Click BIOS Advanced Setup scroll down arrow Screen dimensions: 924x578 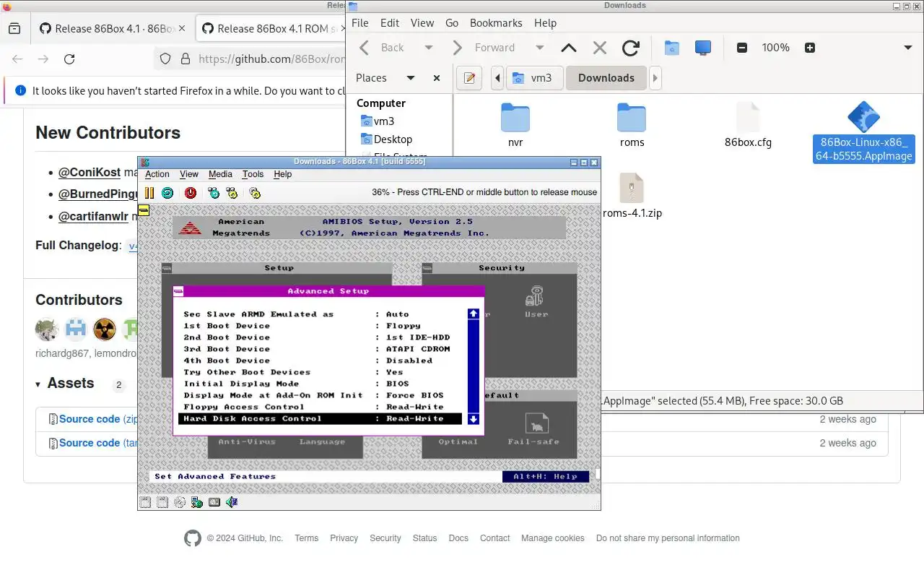pos(474,419)
